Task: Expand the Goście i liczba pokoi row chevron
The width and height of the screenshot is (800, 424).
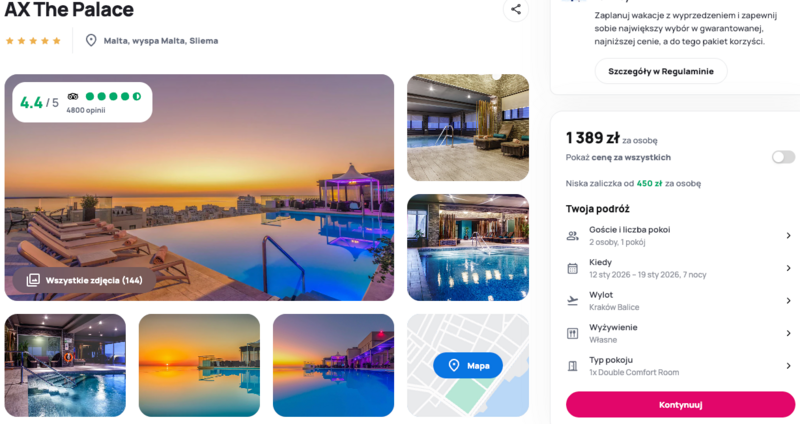Action: [788, 236]
